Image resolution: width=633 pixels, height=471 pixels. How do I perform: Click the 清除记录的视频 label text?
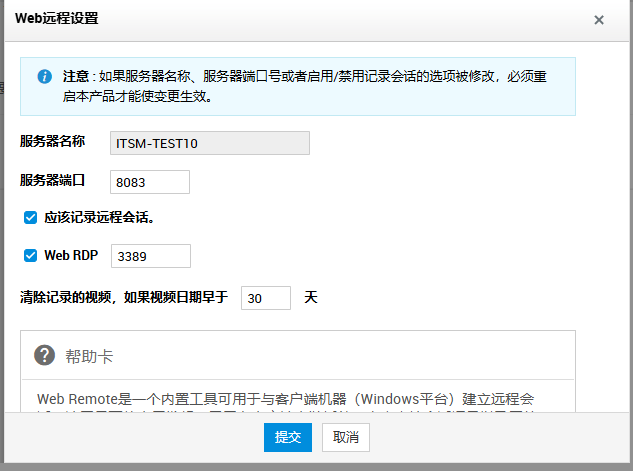pos(124,298)
